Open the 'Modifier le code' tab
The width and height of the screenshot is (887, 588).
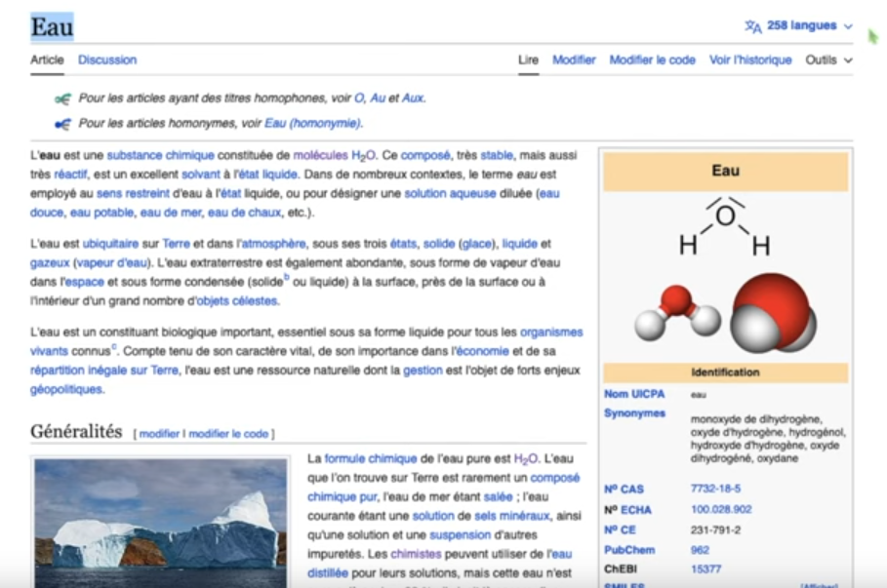652,59
